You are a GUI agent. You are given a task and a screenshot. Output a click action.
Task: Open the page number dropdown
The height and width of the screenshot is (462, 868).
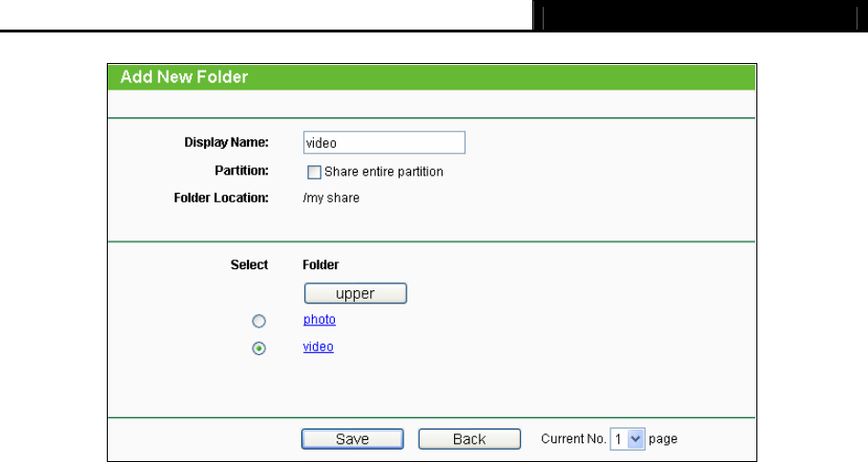point(628,439)
